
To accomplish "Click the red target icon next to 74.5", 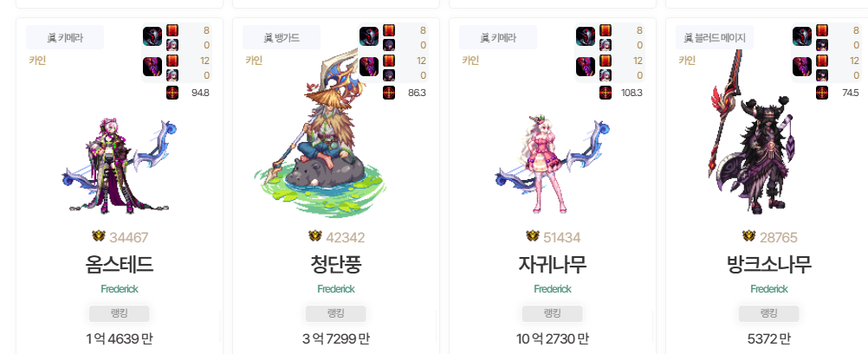I will 822,93.
